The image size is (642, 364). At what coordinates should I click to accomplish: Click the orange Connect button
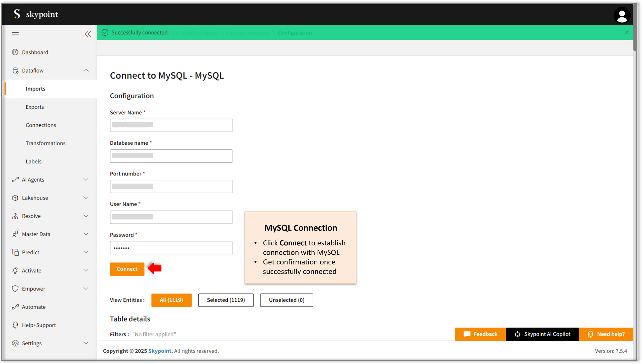click(127, 269)
